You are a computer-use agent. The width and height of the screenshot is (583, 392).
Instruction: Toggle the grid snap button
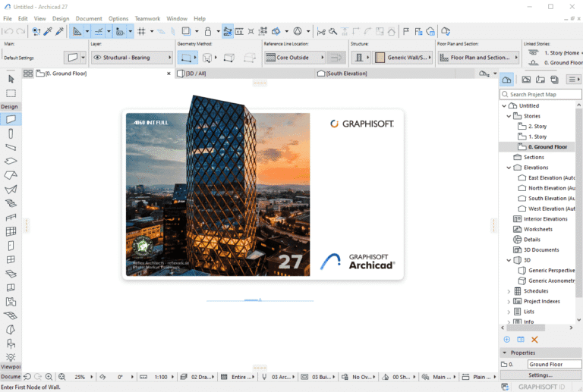pyautogui.click(x=142, y=32)
